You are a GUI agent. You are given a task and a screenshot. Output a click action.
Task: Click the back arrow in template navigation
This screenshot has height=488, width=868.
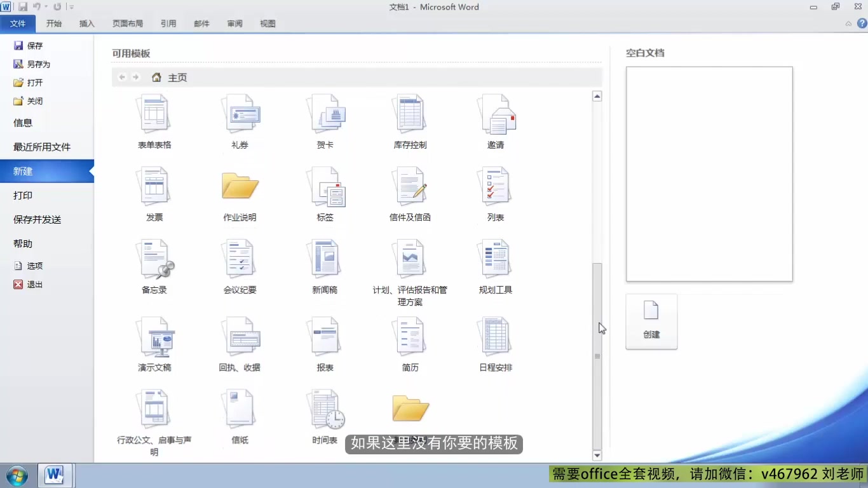tap(122, 77)
